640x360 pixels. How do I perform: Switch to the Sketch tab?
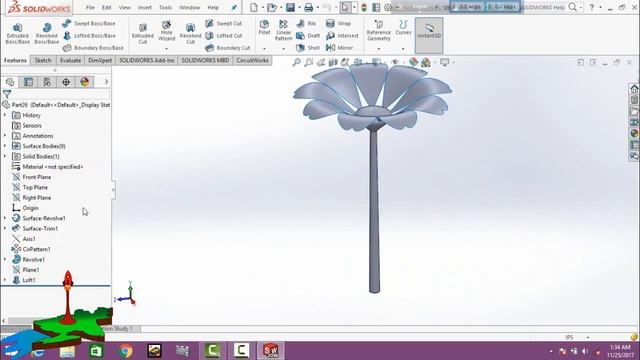click(x=43, y=60)
